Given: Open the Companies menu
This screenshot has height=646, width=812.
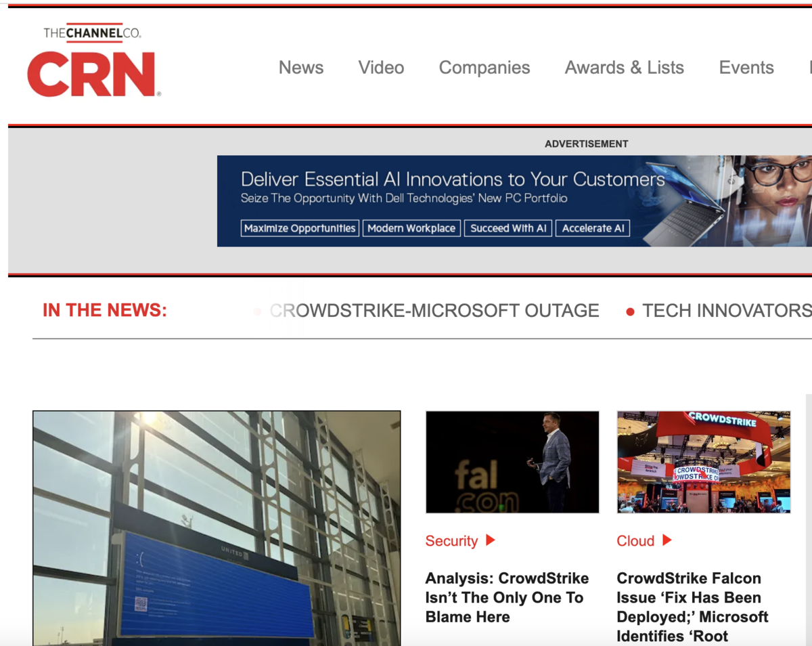Looking at the screenshot, I should point(484,68).
